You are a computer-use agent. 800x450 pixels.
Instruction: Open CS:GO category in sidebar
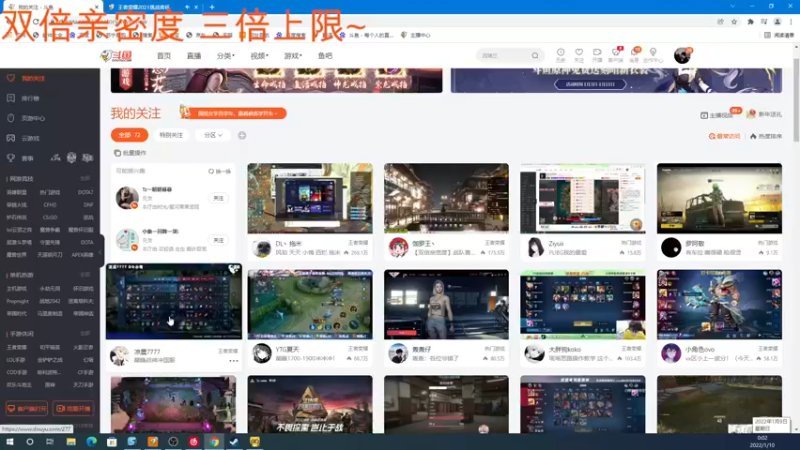[50, 217]
